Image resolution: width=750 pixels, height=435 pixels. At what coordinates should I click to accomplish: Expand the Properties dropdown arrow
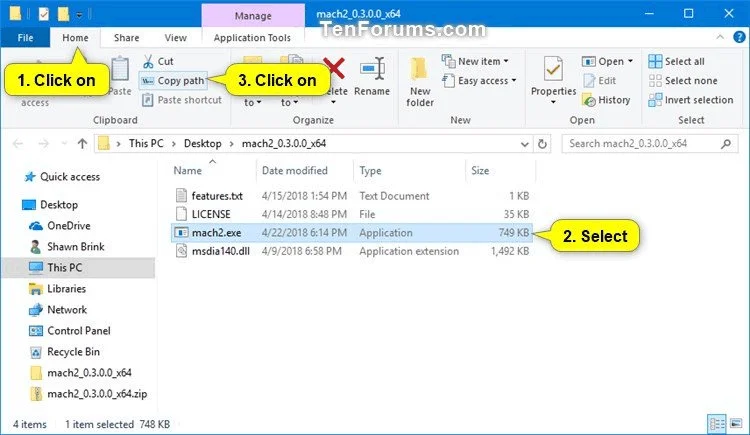(x=553, y=102)
